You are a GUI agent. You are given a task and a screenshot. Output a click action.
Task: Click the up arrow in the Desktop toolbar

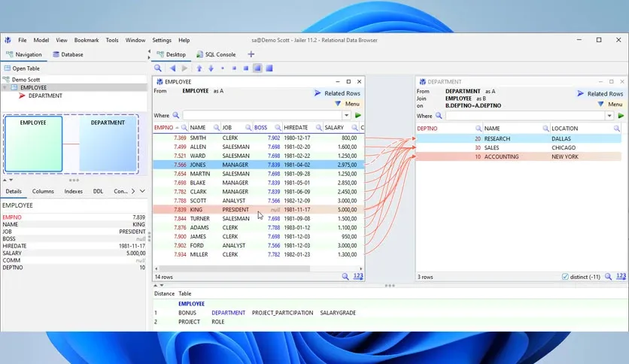pos(199,68)
